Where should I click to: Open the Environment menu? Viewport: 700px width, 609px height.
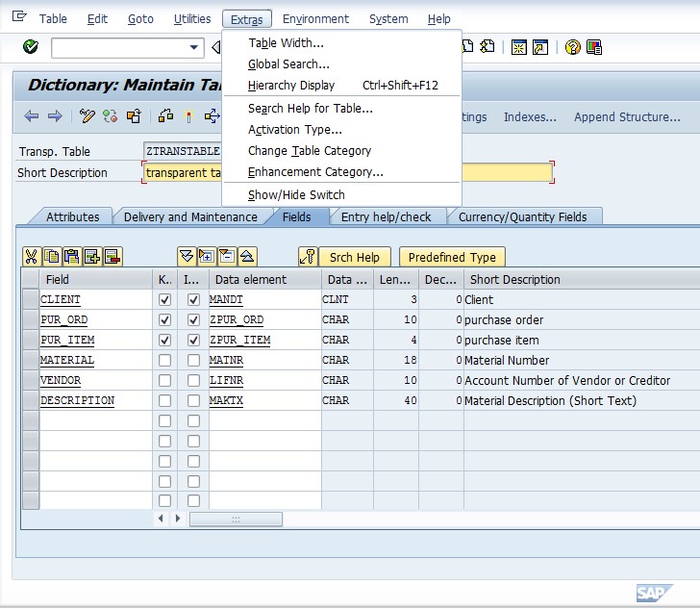click(315, 19)
